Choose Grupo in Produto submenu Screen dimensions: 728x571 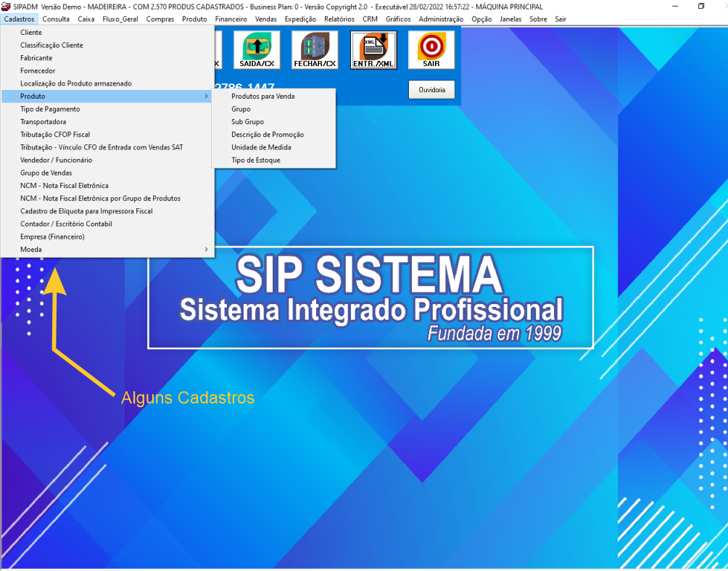point(273,109)
